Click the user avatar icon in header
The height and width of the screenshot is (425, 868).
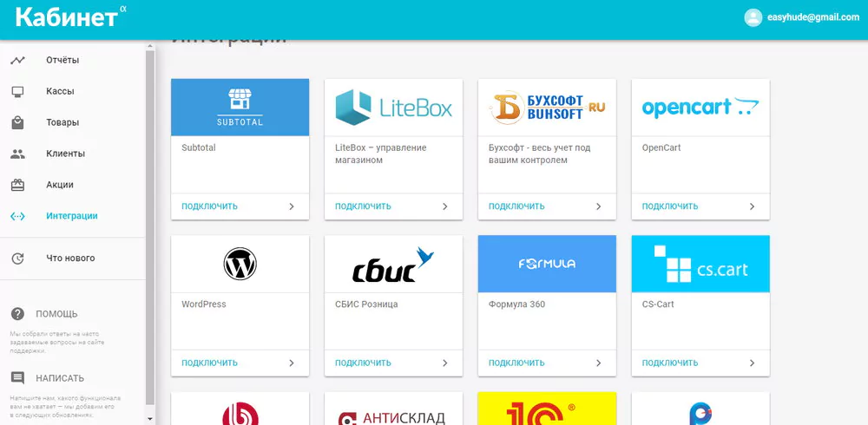[753, 17]
